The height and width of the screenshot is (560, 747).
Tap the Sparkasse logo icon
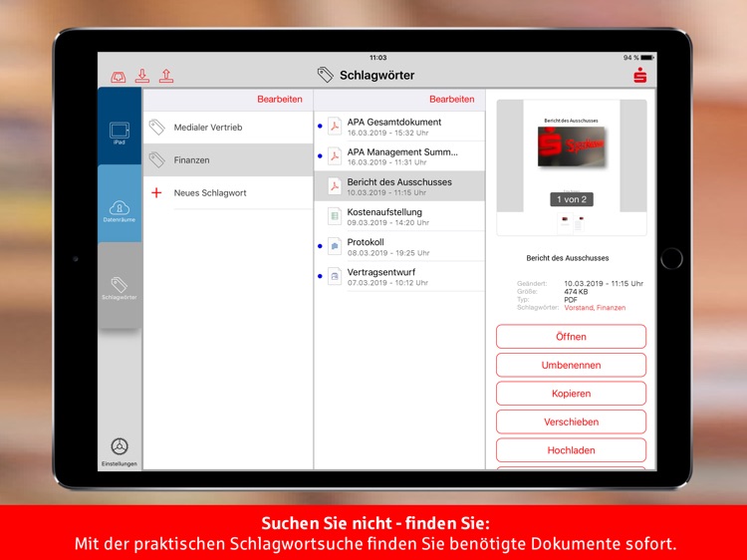point(639,76)
